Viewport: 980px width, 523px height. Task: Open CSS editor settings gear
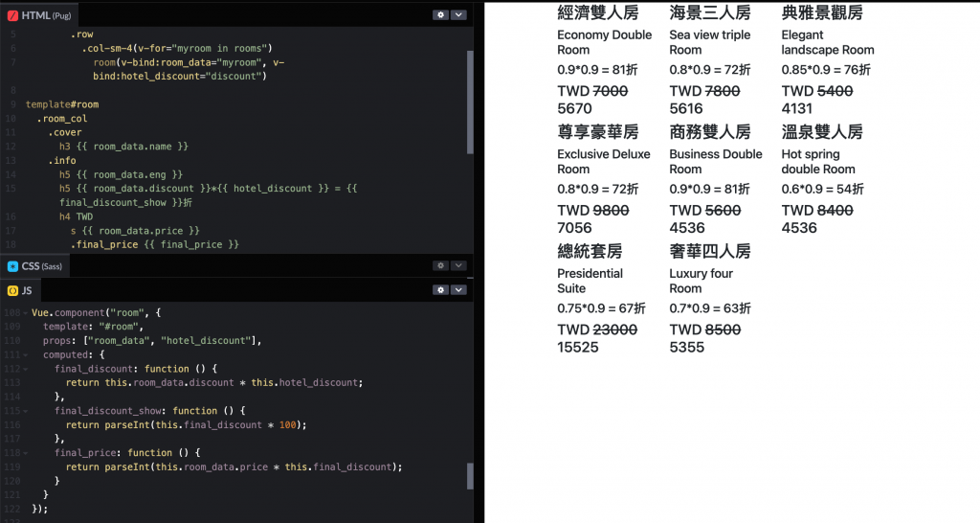pyautogui.click(x=440, y=266)
